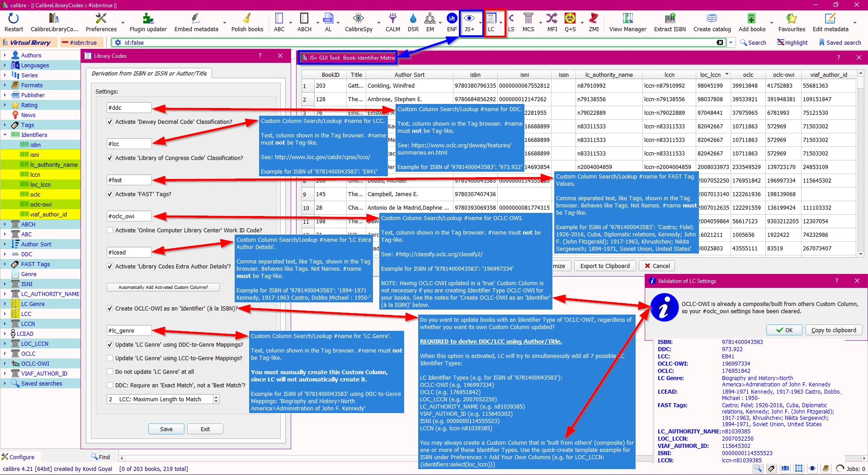
Task: Click the MCS toolbar icon
Action: 528,19
